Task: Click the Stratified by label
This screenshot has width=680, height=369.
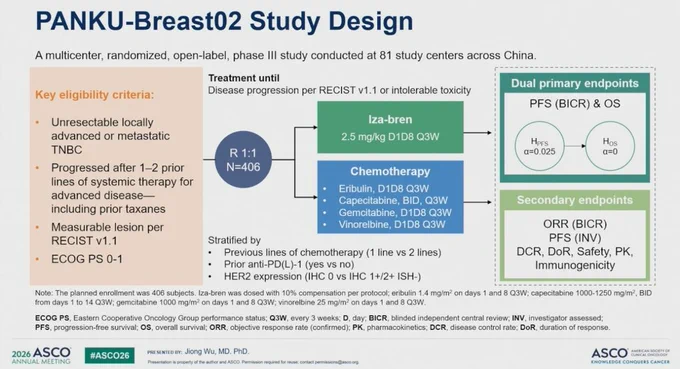Action: [234, 240]
